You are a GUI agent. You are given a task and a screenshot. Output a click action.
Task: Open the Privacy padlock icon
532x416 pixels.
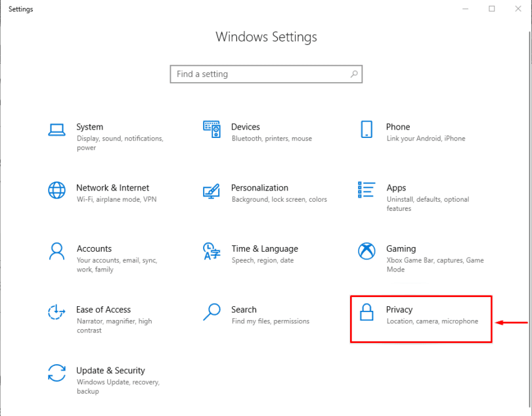click(366, 312)
